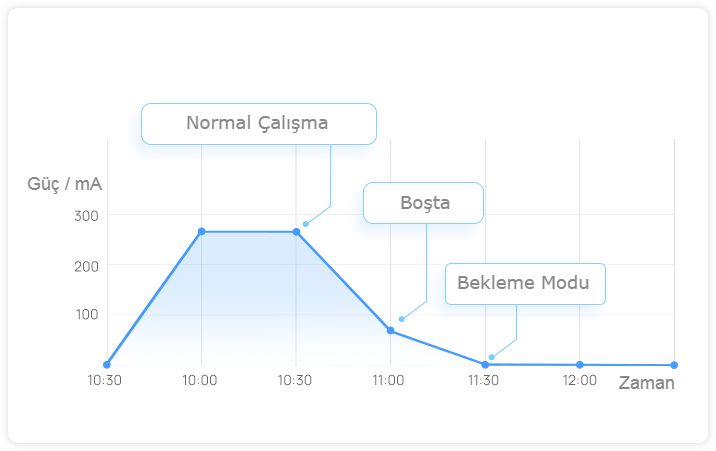Select the line data point at 12:00
Image resolution: width=716 pixels, height=451 pixels.
[x=580, y=365]
